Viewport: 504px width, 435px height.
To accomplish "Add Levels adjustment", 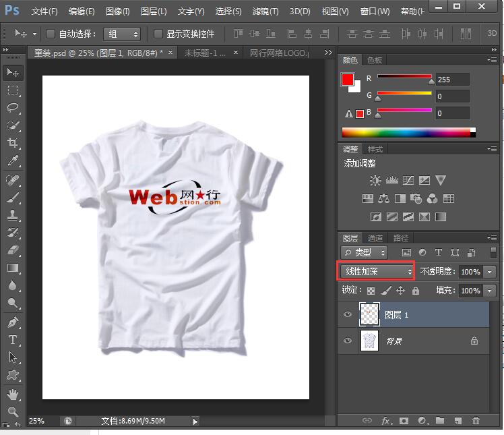I will coord(392,180).
